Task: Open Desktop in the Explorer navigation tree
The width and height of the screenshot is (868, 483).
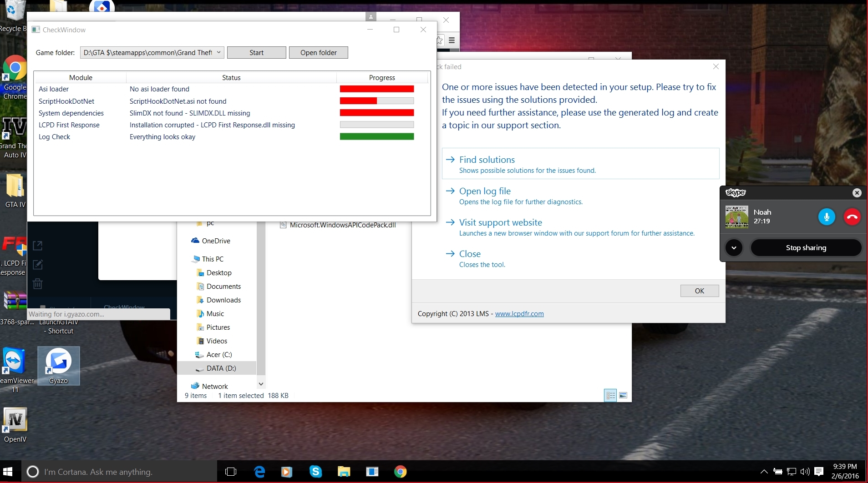Action: pyautogui.click(x=214, y=273)
